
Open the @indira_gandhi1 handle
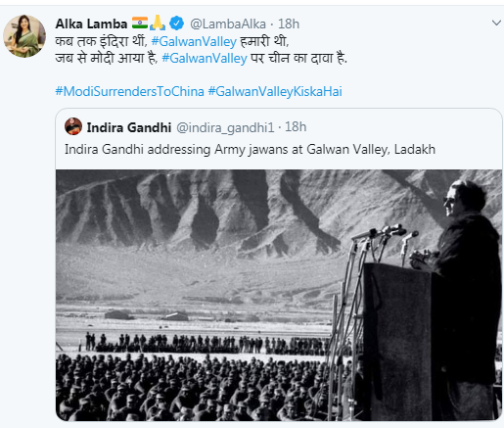click(x=225, y=127)
